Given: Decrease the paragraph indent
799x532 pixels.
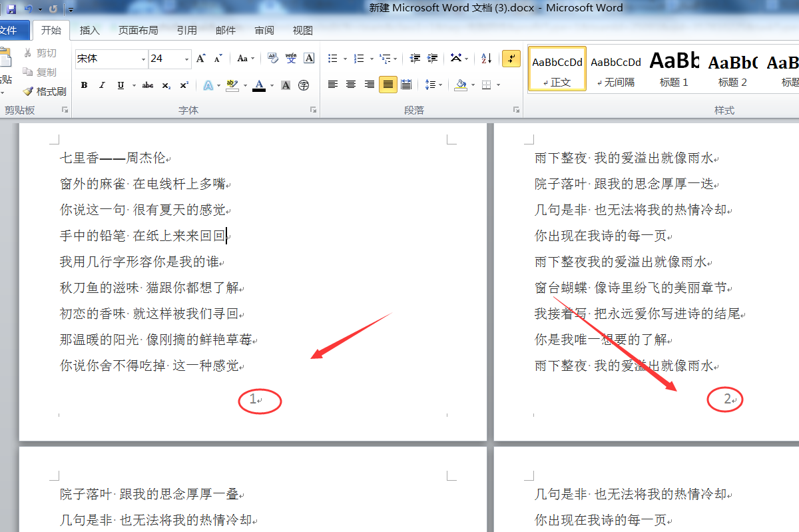Looking at the screenshot, I should pyautogui.click(x=415, y=59).
